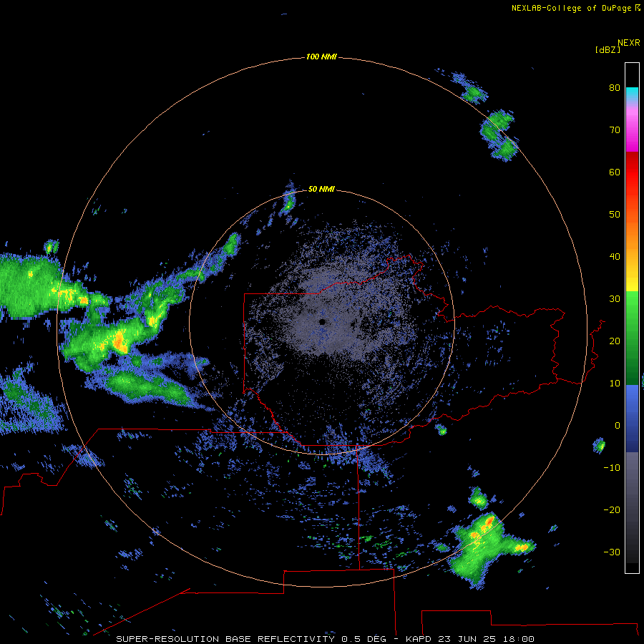The image size is (644, 644).
Task: Click the 60 value on the dBZ scale
Action: click(x=615, y=172)
